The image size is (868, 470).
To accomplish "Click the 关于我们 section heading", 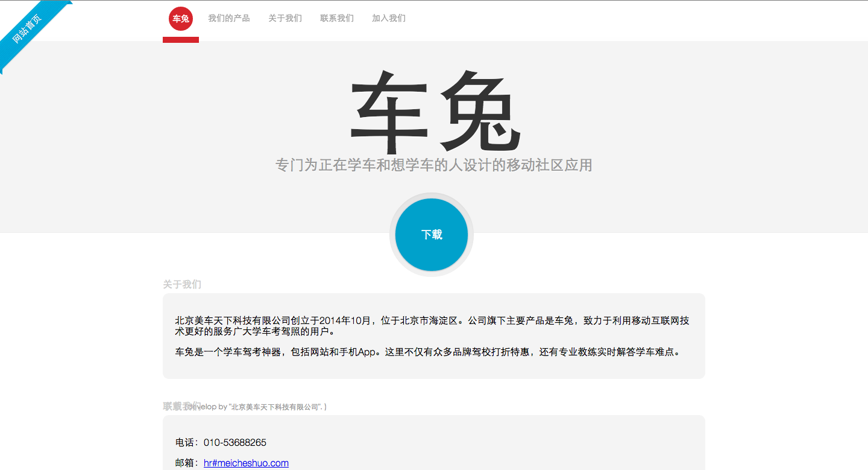I will [x=182, y=284].
